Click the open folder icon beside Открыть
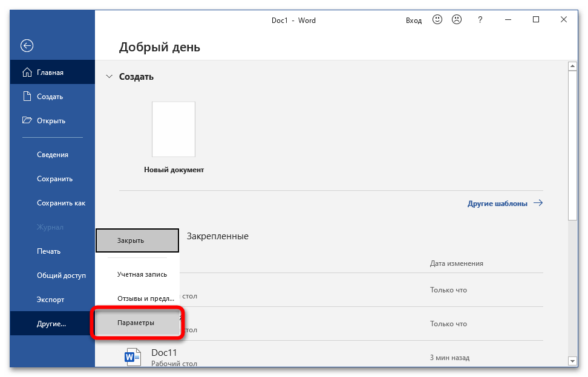The image size is (588, 377). pyautogui.click(x=27, y=120)
